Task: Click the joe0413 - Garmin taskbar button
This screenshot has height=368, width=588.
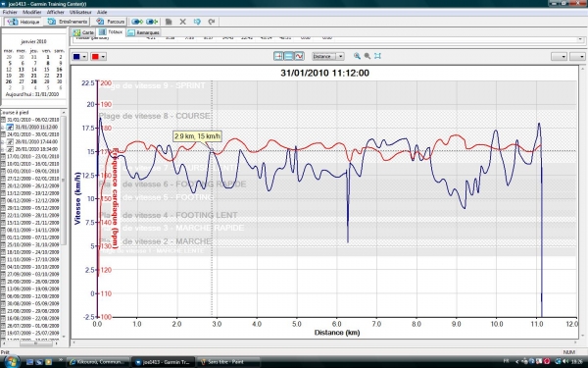Action: click(163, 362)
